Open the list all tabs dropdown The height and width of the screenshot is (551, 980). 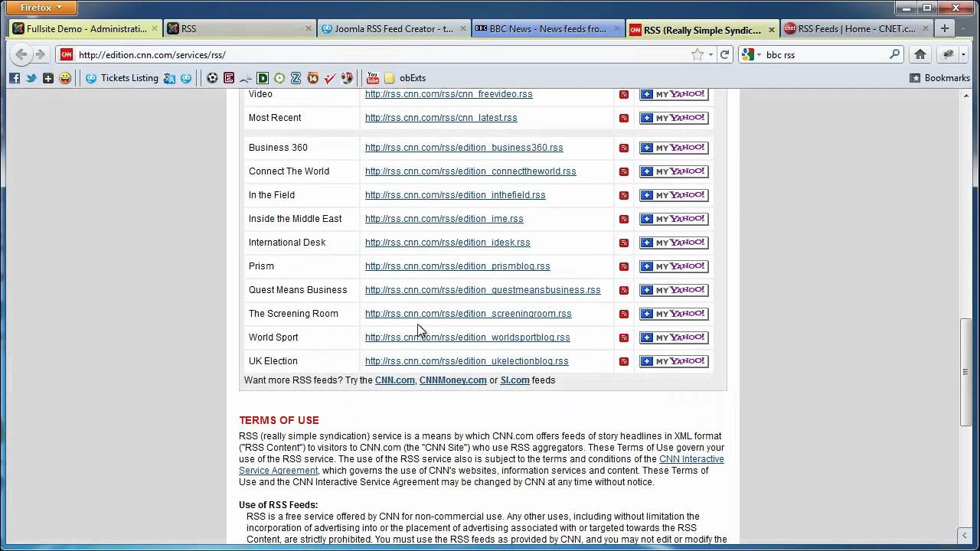(x=964, y=29)
